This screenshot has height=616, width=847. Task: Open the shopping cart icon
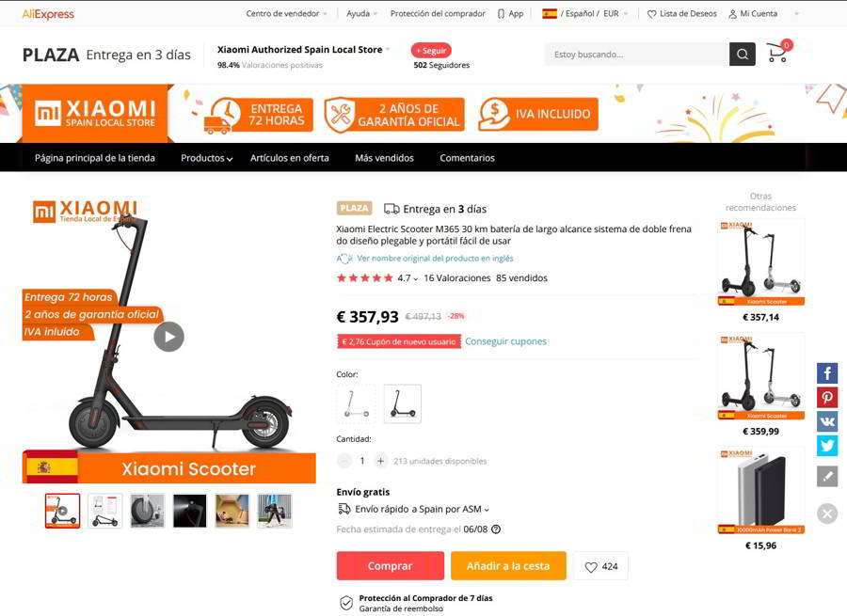tap(777, 54)
